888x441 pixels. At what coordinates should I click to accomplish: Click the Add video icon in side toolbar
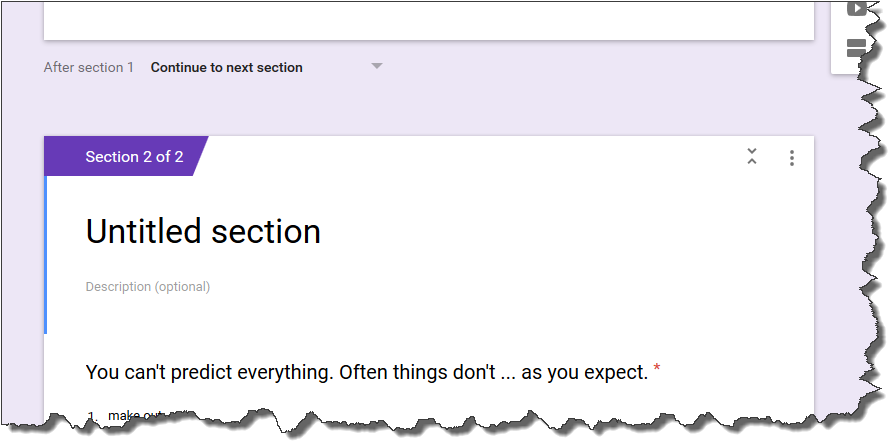[855, 9]
